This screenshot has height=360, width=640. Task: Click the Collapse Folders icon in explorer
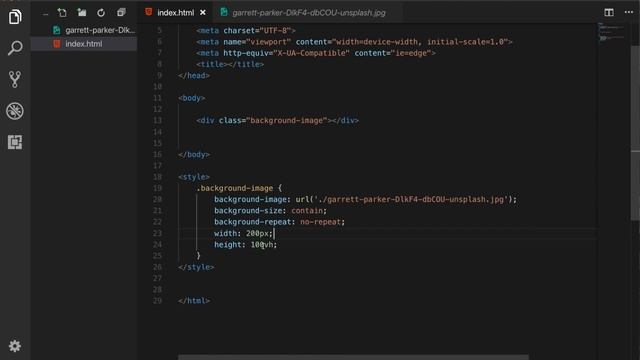click(121, 13)
